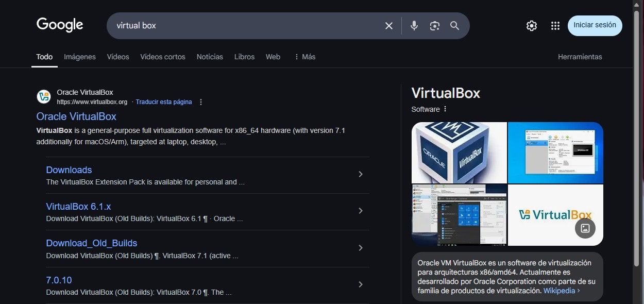Expand the VirtualBox 6.1.x sitelink chevron
644x304 pixels.
361,211
